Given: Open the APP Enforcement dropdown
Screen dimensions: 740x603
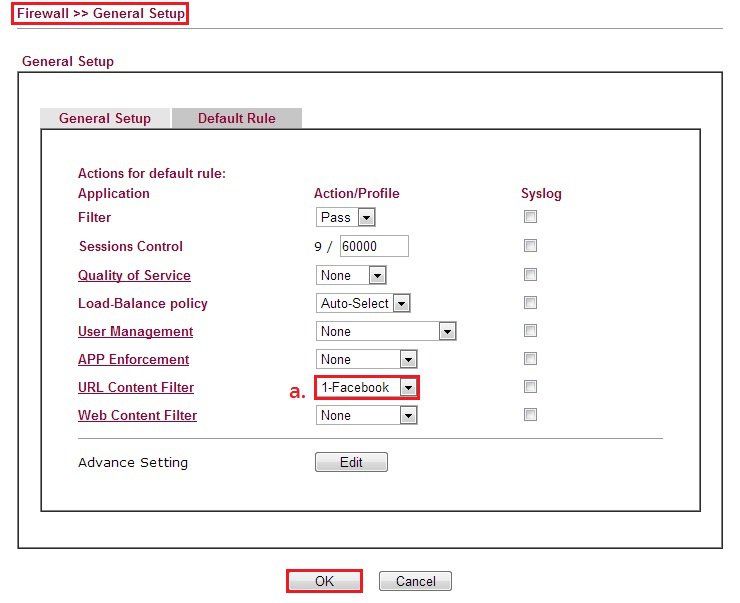Looking at the screenshot, I should (366, 359).
